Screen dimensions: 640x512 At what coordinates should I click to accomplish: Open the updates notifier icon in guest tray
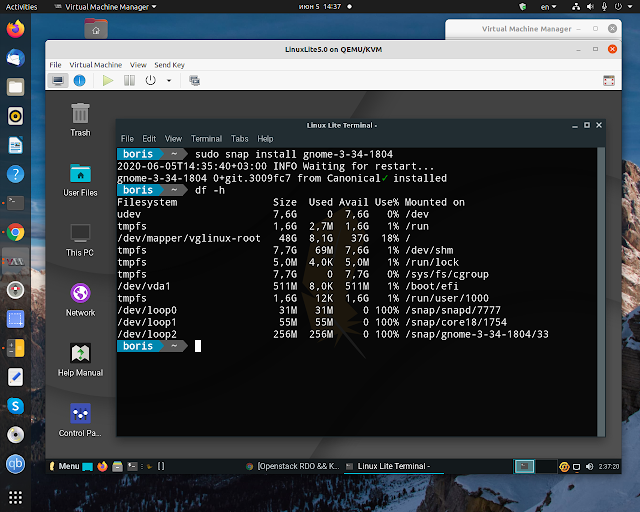(x=564, y=467)
